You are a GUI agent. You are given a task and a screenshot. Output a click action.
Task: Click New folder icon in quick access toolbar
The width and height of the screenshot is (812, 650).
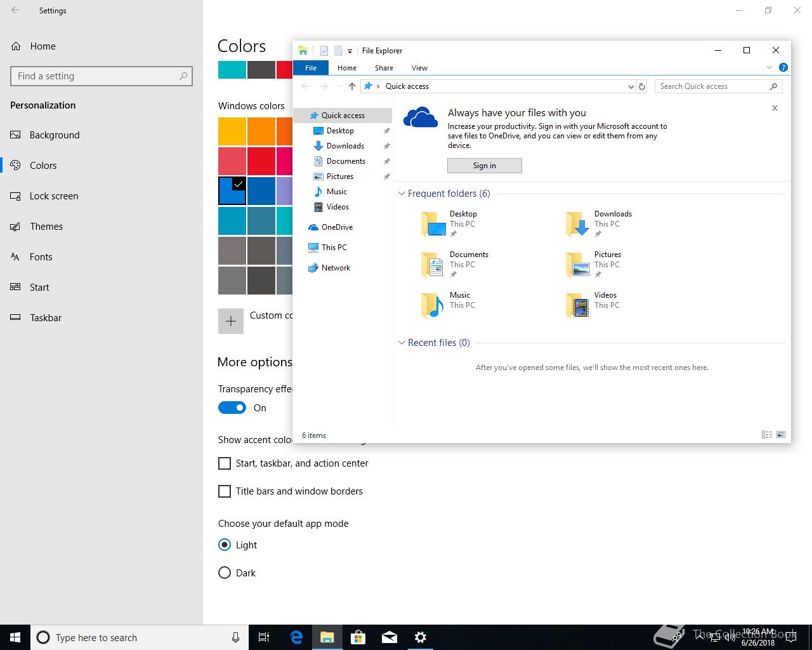point(338,51)
